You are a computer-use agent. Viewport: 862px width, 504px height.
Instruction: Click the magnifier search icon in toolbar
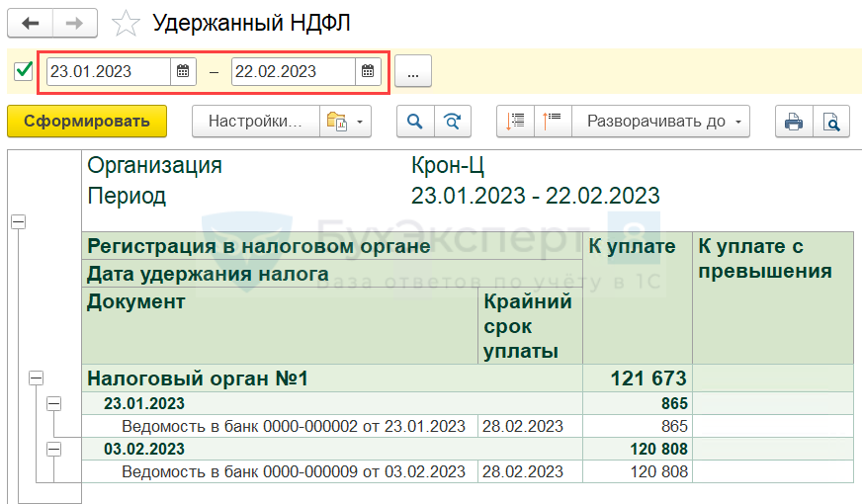415,122
